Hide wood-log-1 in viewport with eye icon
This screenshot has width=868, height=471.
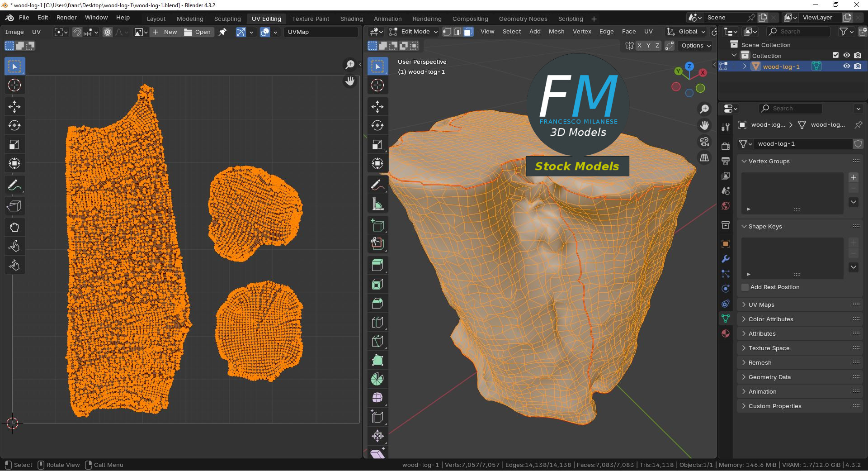point(847,67)
